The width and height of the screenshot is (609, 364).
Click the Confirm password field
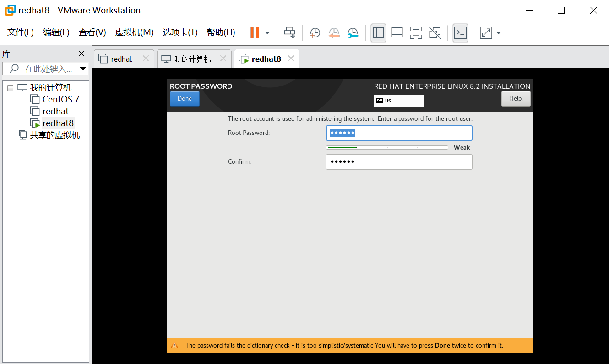399,162
